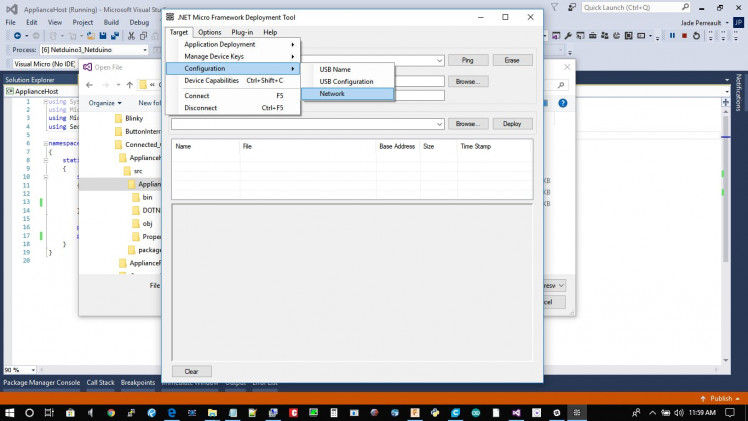This screenshot has height=421, width=748.
Task: Open the Organize dropdown in Open File dialog
Action: (105, 103)
